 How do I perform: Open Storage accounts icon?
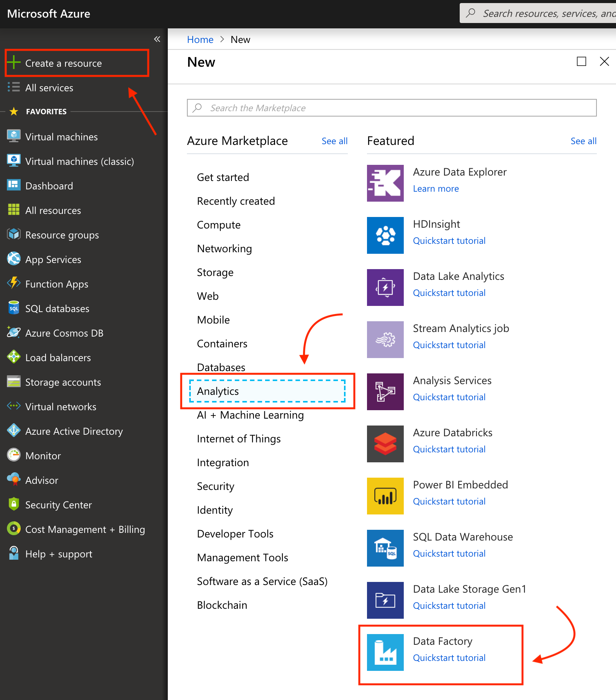14,381
